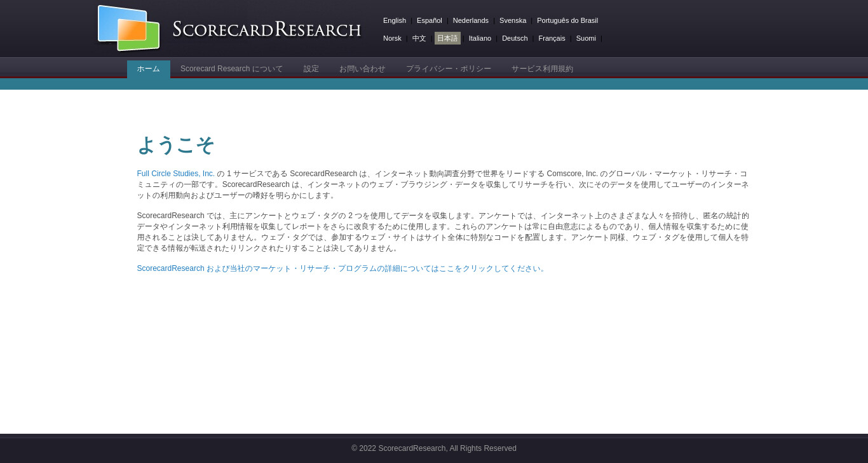
Task: Switch language to Deutsch
Action: coord(515,38)
